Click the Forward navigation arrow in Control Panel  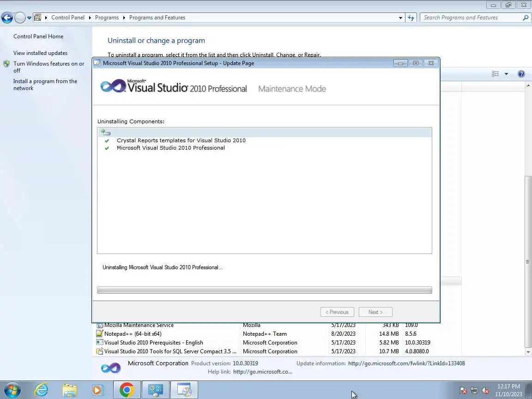point(20,18)
